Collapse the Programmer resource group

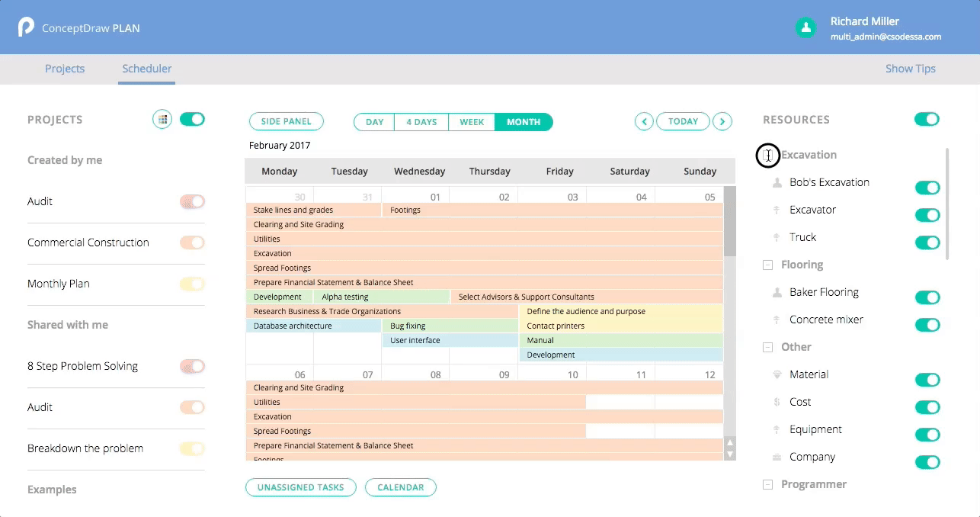pyautogui.click(x=768, y=484)
